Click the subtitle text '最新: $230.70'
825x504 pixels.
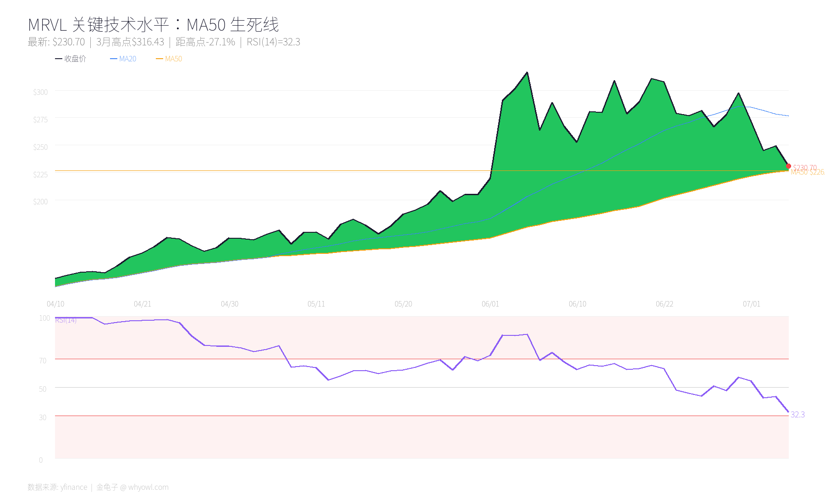point(56,42)
